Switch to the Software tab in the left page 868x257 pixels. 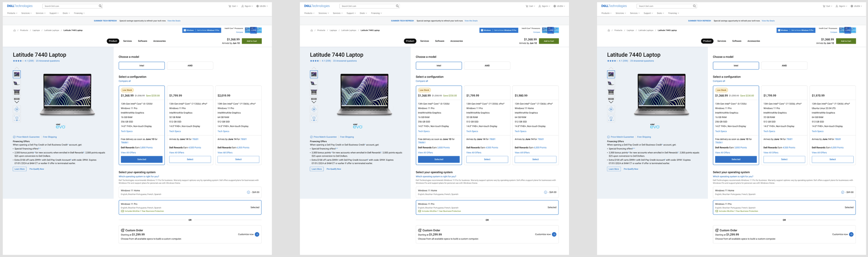142,41
